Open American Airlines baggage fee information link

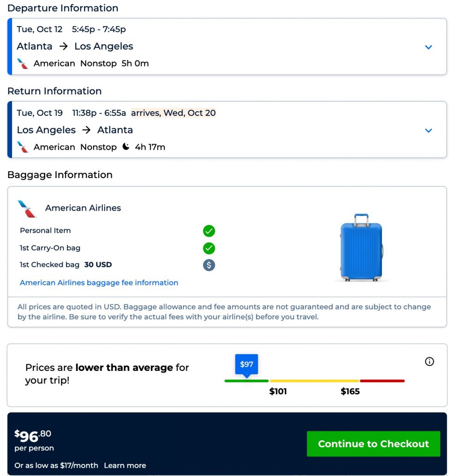99,283
